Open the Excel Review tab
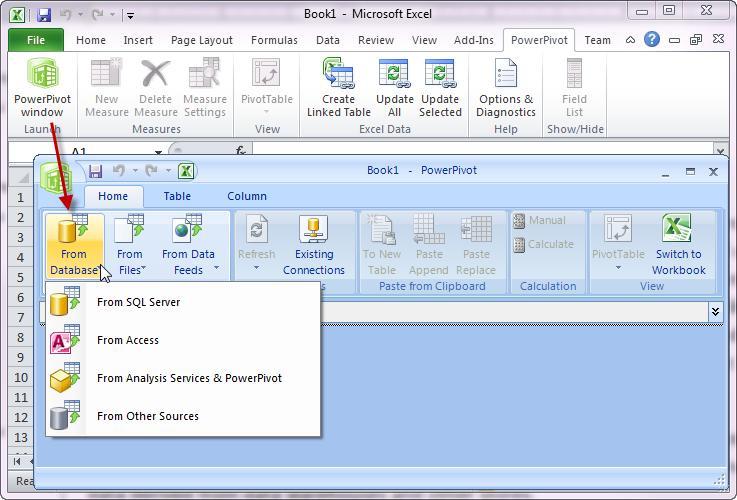The image size is (737, 500). point(376,40)
